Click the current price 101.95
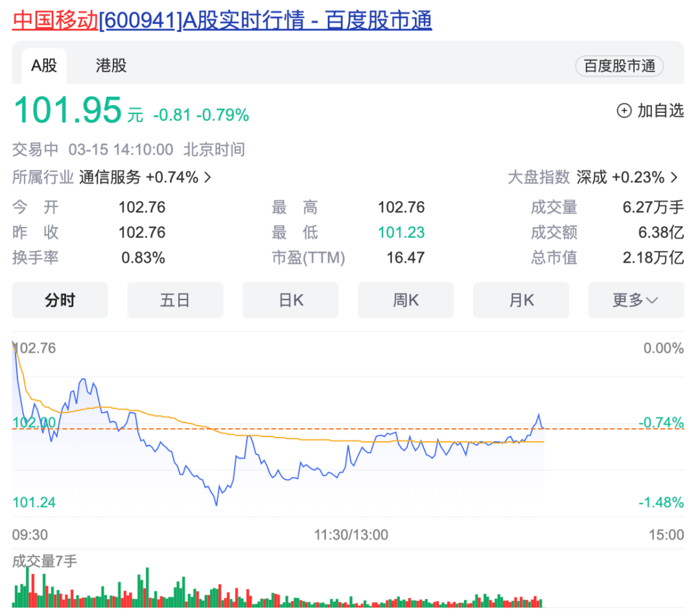This screenshot has height=616, width=700. [68, 110]
